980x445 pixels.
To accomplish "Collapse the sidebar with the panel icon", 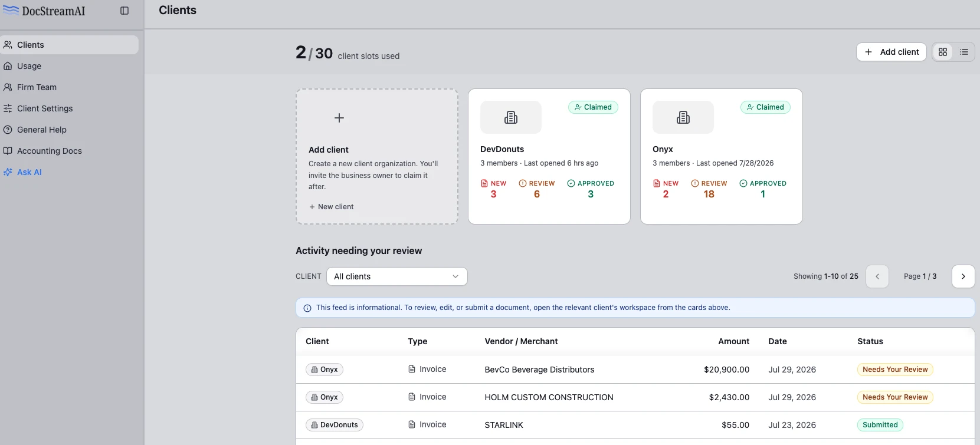I will [124, 11].
